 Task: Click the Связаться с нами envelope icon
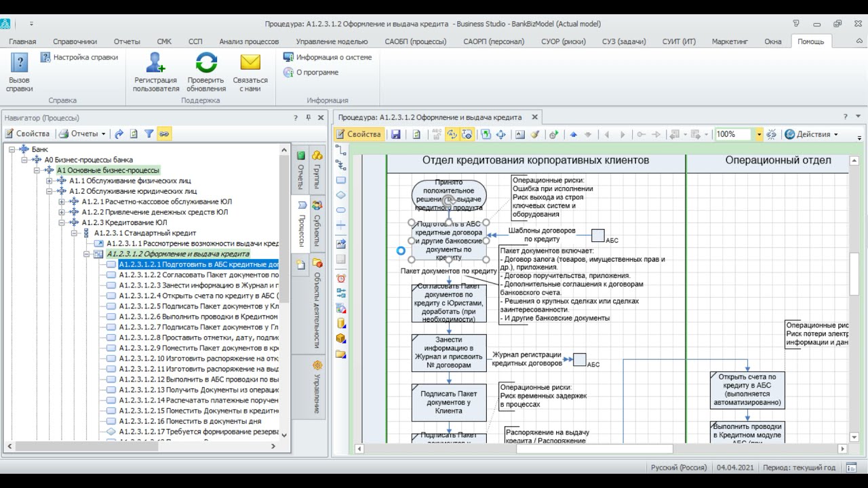click(250, 63)
